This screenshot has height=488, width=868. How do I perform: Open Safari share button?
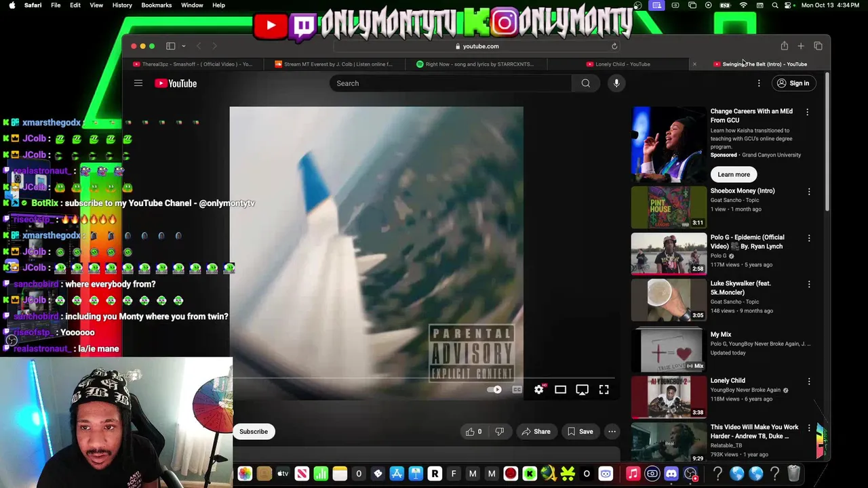[785, 45]
